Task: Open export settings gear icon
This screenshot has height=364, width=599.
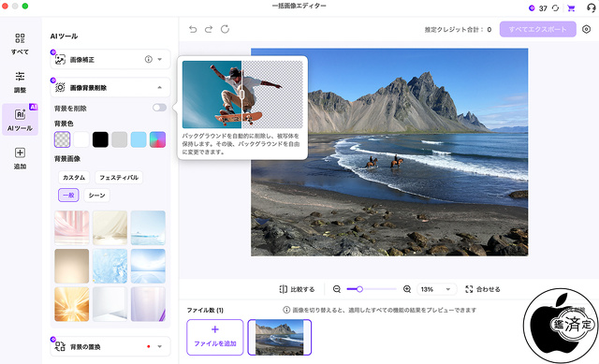Action: click(x=587, y=29)
